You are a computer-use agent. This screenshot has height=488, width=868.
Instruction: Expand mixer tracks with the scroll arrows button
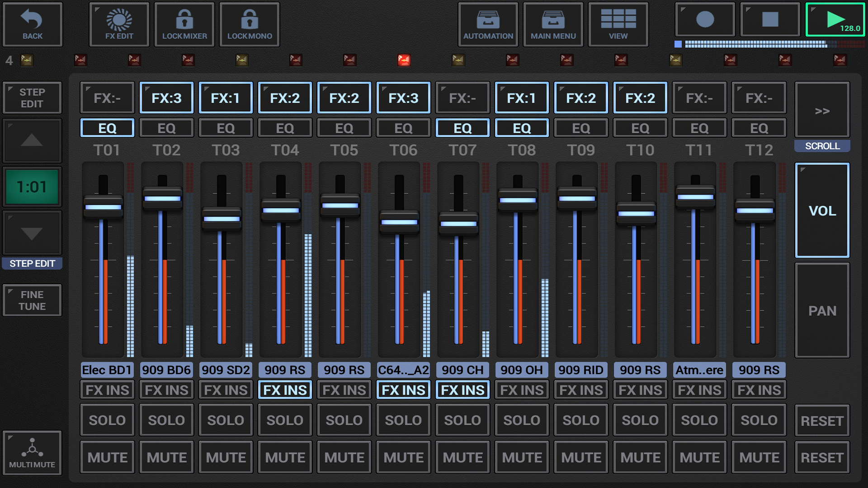pyautogui.click(x=822, y=112)
